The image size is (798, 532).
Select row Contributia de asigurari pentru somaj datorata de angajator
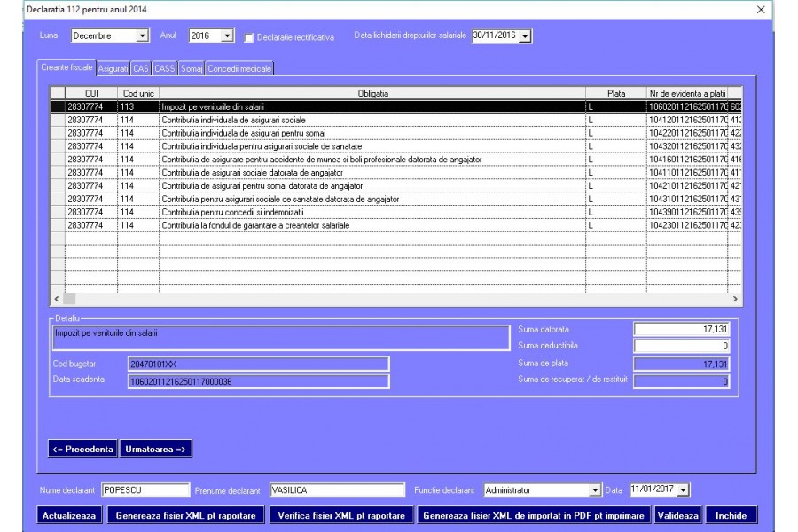(x=396, y=186)
